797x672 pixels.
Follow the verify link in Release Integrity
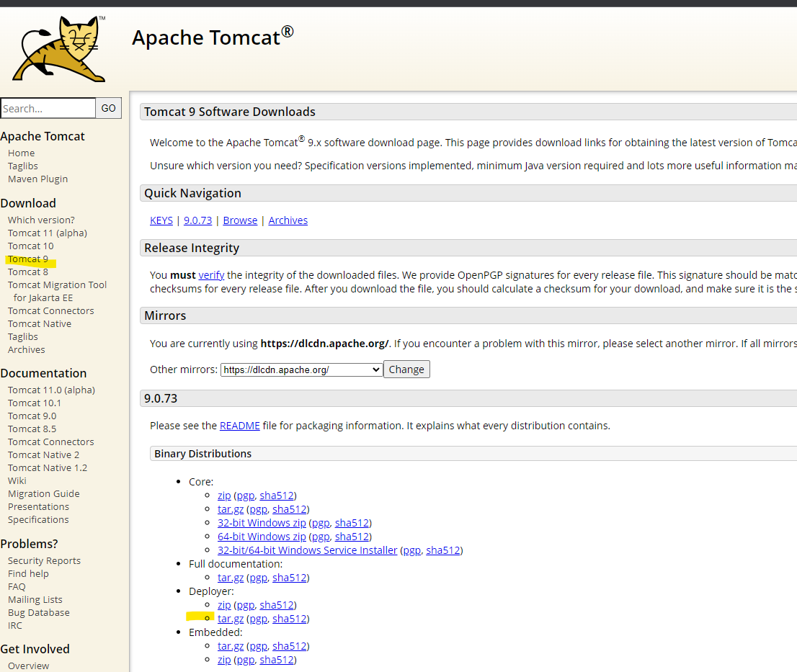coord(211,275)
